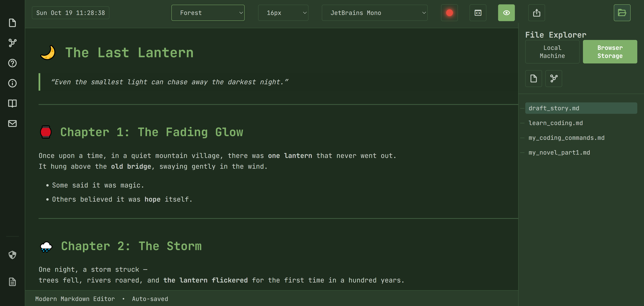This screenshot has width=644, height=306.
Task: Switch to the Local Machine tab
Action: 552,52
